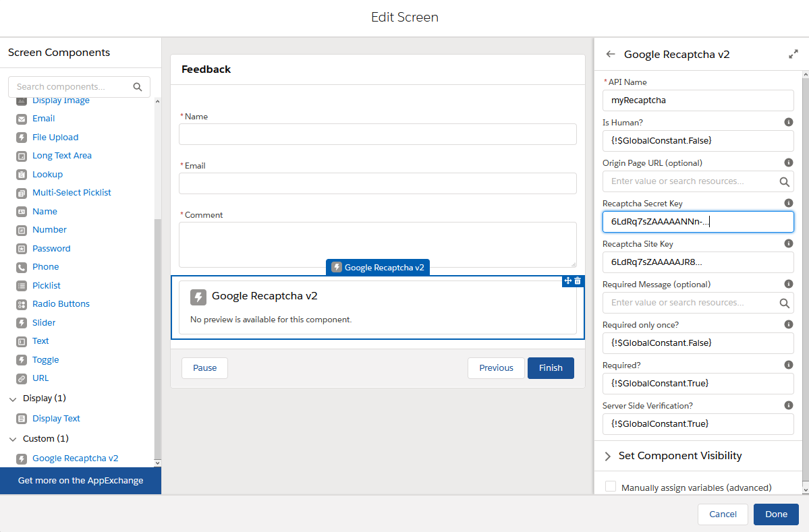Add the Display Text component
The image size is (809, 532).
[56, 419]
